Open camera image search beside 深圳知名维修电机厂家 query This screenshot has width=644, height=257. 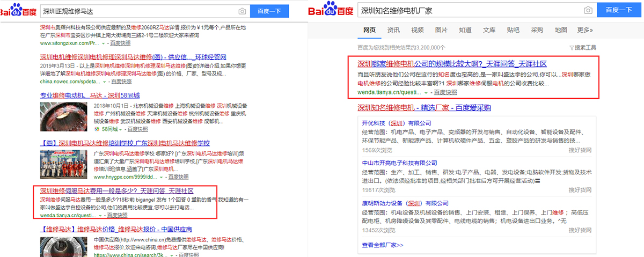point(588,11)
